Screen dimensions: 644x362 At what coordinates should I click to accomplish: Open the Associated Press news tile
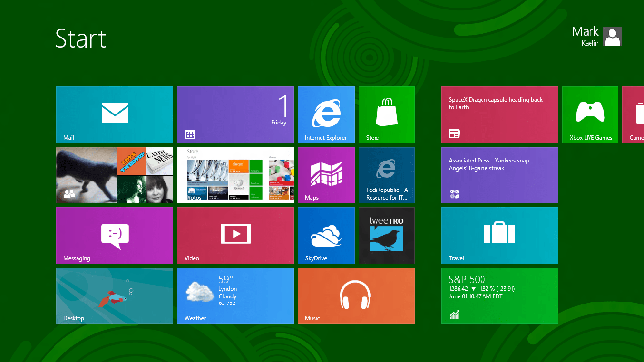(x=499, y=175)
